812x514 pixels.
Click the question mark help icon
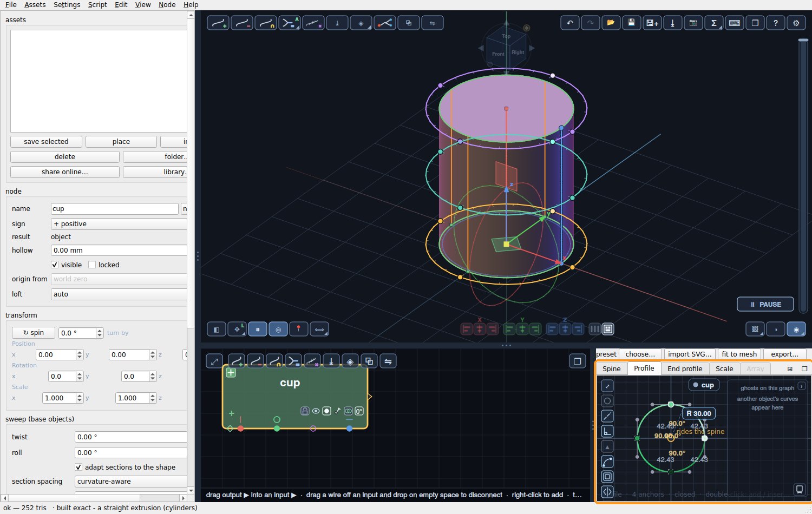pyautogui.click(x=775, y=23)
